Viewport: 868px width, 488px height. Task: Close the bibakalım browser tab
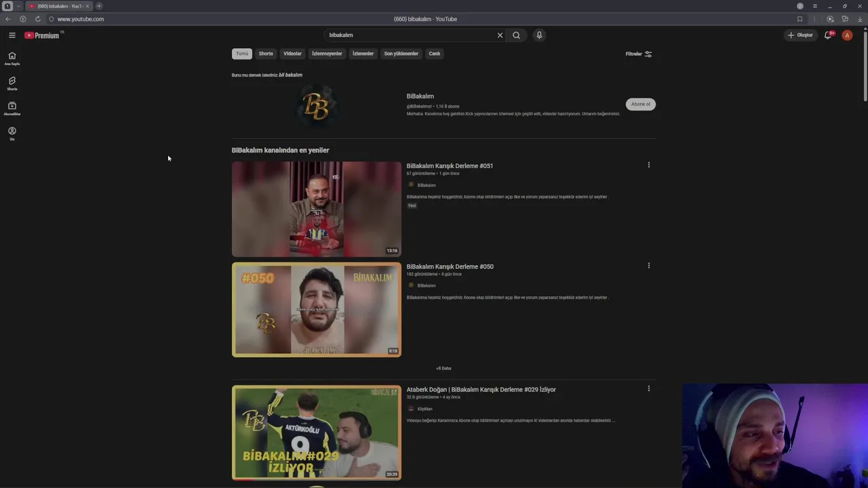[x=87, y=6]
